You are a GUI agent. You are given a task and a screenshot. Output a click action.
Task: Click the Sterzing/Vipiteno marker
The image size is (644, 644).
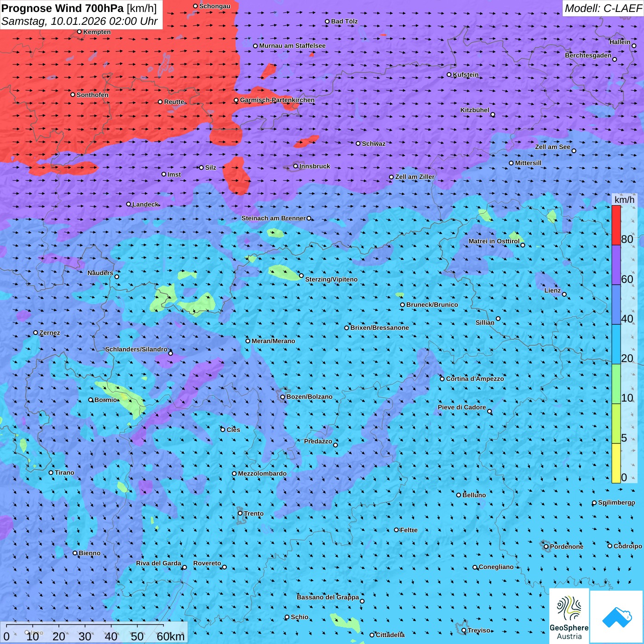point(301,276)
